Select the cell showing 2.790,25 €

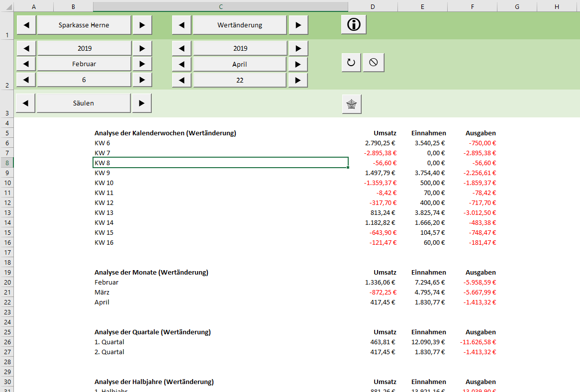click(373, 143)
